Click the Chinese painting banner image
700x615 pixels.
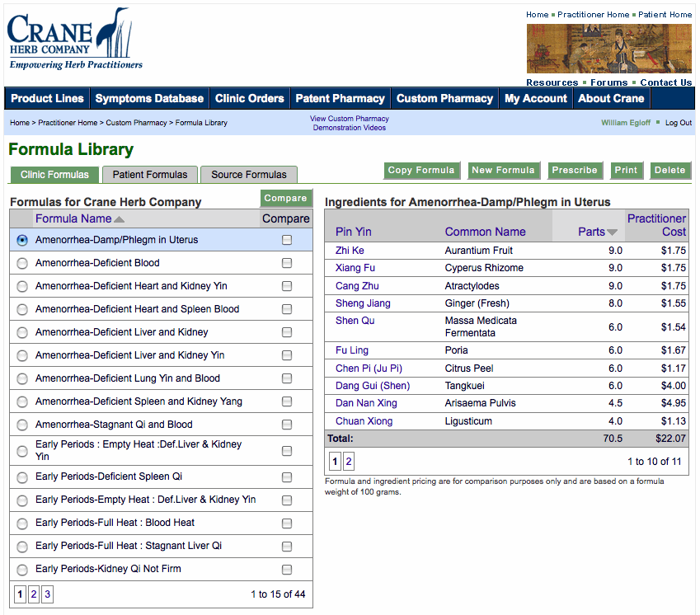click(x=608, y=49)
